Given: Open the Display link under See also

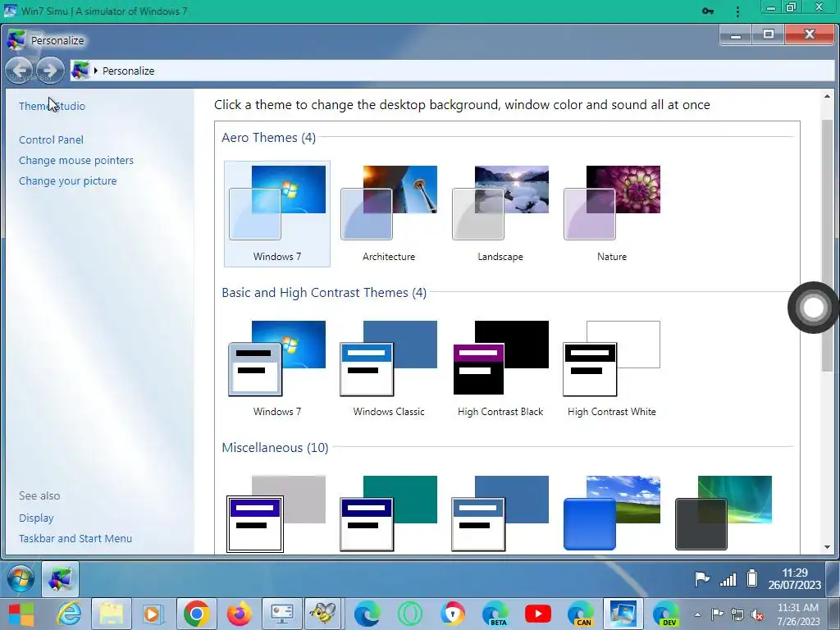Looking at the screenshot, I should tap(36, 518).
